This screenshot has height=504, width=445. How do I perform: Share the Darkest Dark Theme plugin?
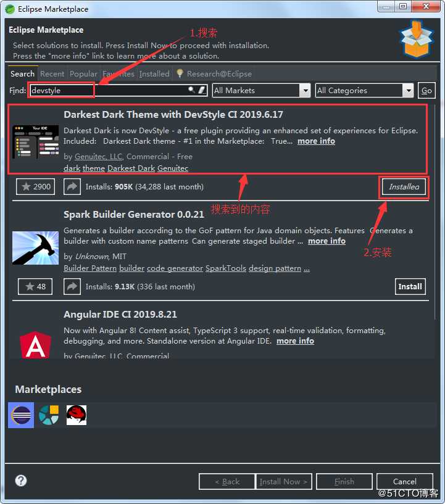[72, 186]
